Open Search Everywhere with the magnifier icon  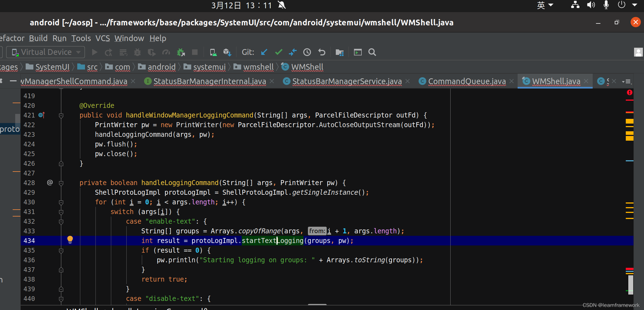click(x=372, y=52)
